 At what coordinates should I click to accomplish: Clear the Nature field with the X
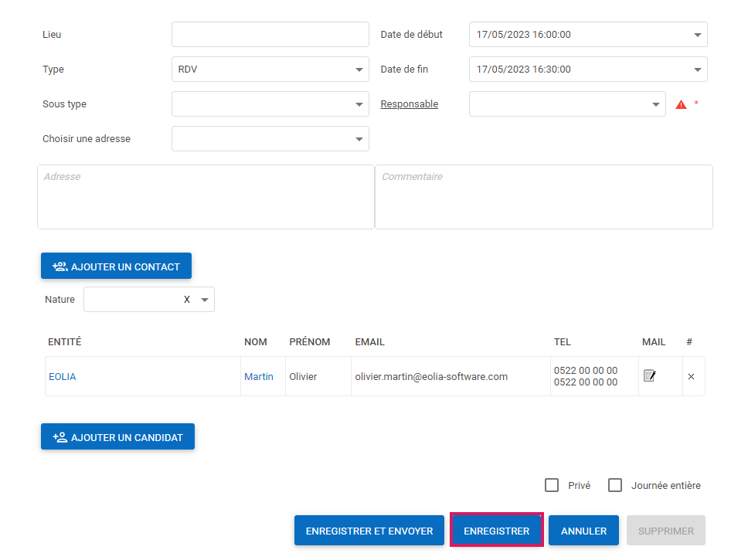point(187,300)
